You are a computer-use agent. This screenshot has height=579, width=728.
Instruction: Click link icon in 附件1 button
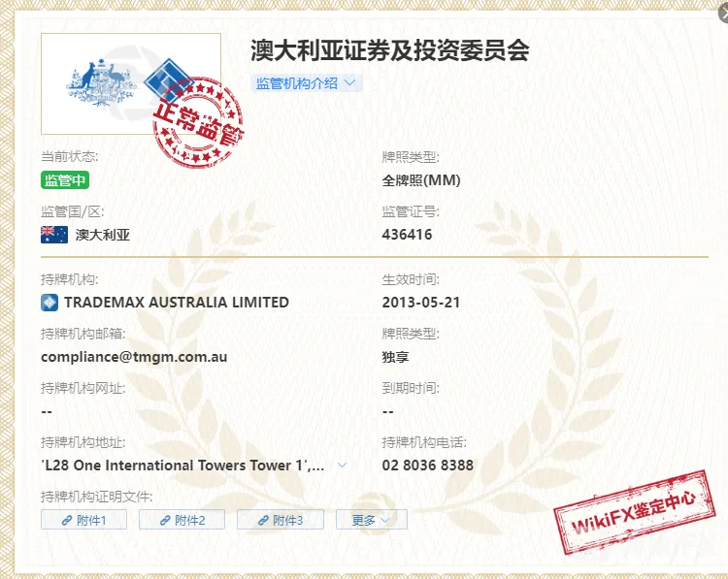click(67, 520)
